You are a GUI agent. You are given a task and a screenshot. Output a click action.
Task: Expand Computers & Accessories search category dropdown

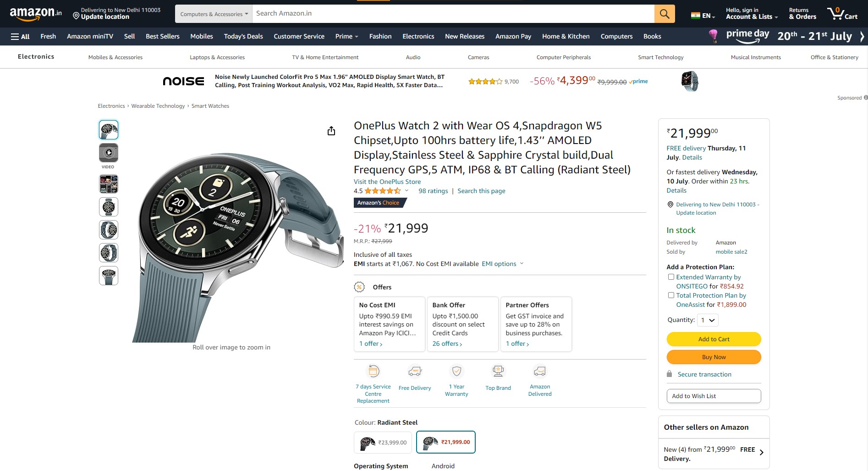(x=214, y=14)
